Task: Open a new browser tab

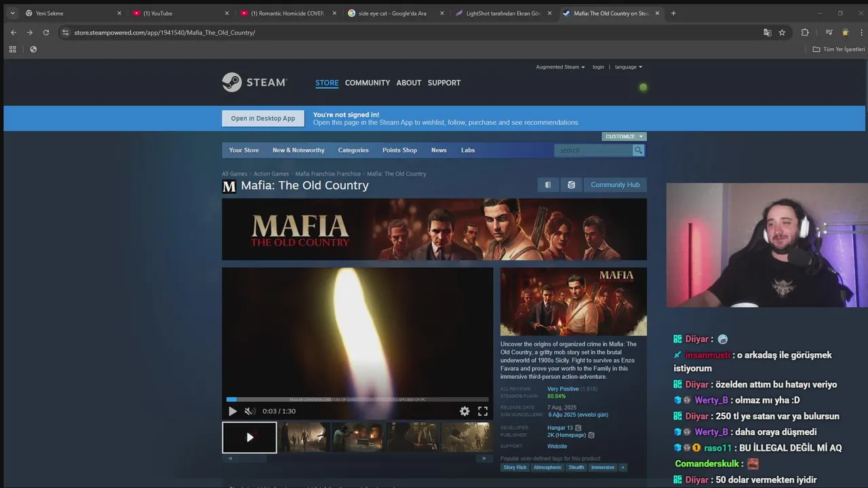Action: pyautogui.click(x=673, y=13)
